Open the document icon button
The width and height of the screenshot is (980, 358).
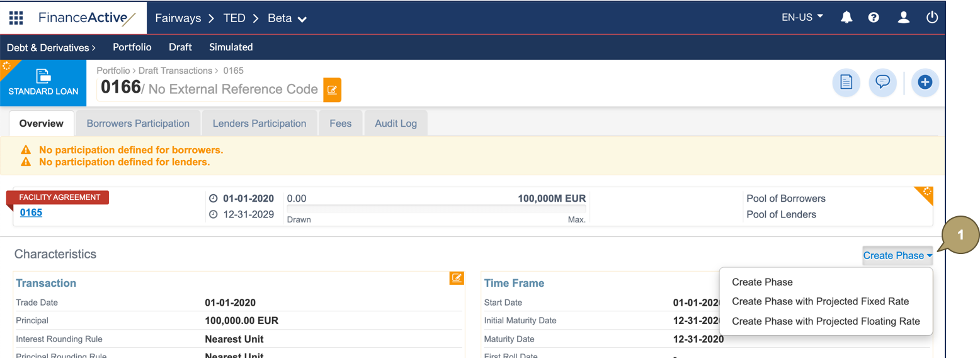pyautogui.click(x=846, y=83)
